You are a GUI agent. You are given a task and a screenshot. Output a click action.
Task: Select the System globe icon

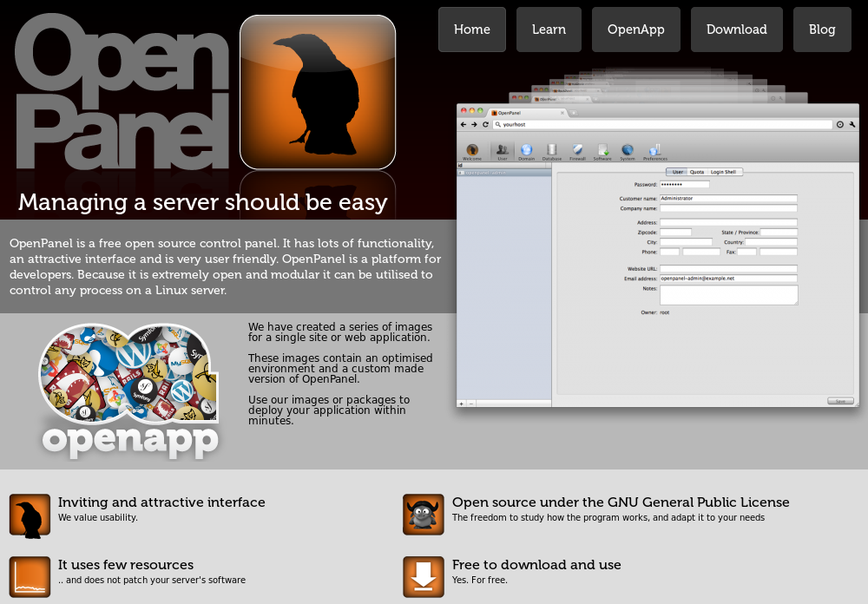click(627, 149)
